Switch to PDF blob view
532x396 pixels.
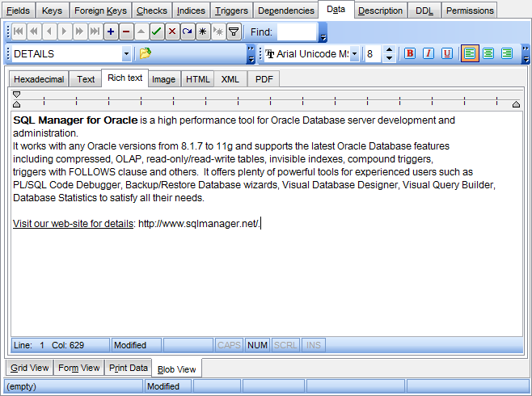264,79
